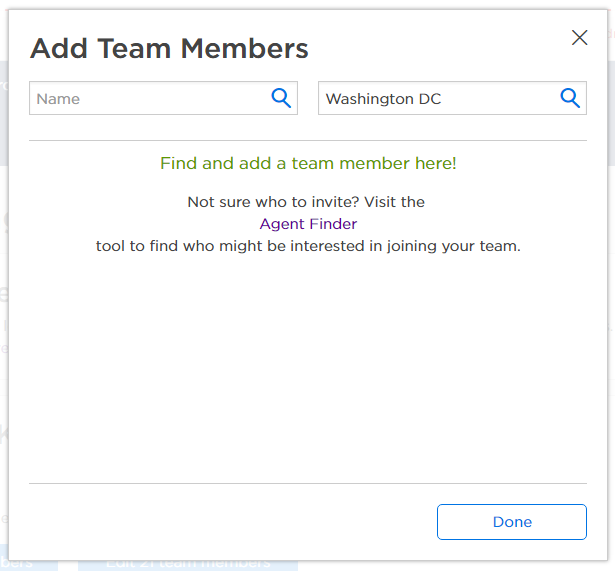Click the Add Team Members heading
The image size is (615, 571).
tap(169, 48)
